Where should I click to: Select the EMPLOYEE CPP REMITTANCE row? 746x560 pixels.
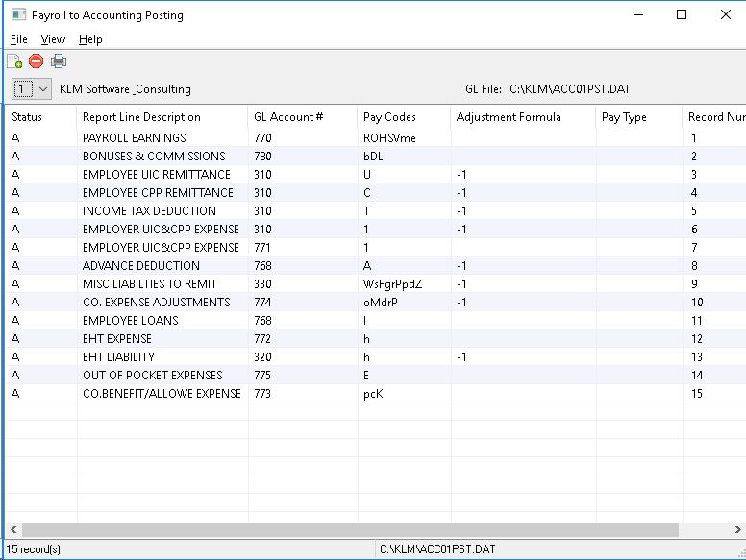[375, 192]
